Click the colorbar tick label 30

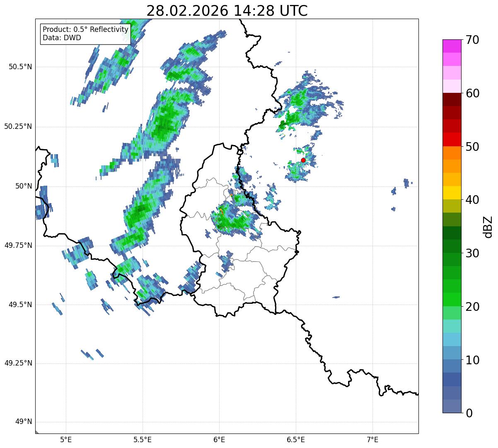click(472, 253)
